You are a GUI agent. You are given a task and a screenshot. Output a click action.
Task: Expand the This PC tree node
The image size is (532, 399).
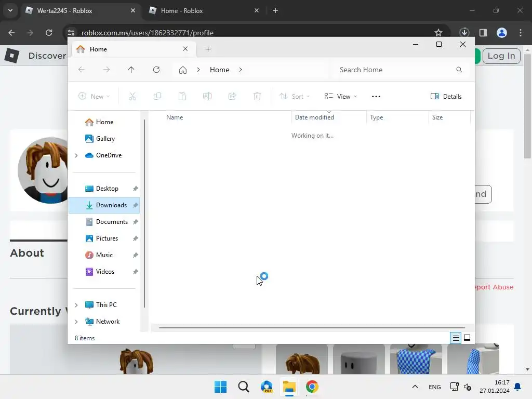[76, 305]
